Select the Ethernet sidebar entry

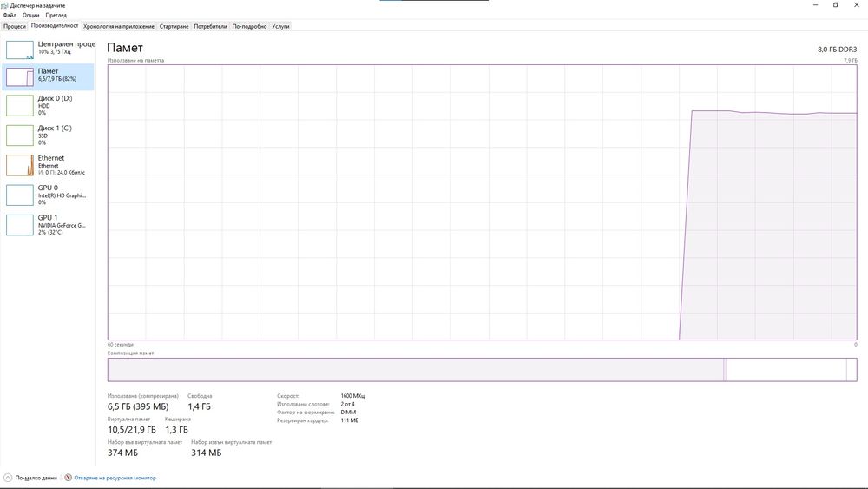[48, 165]
